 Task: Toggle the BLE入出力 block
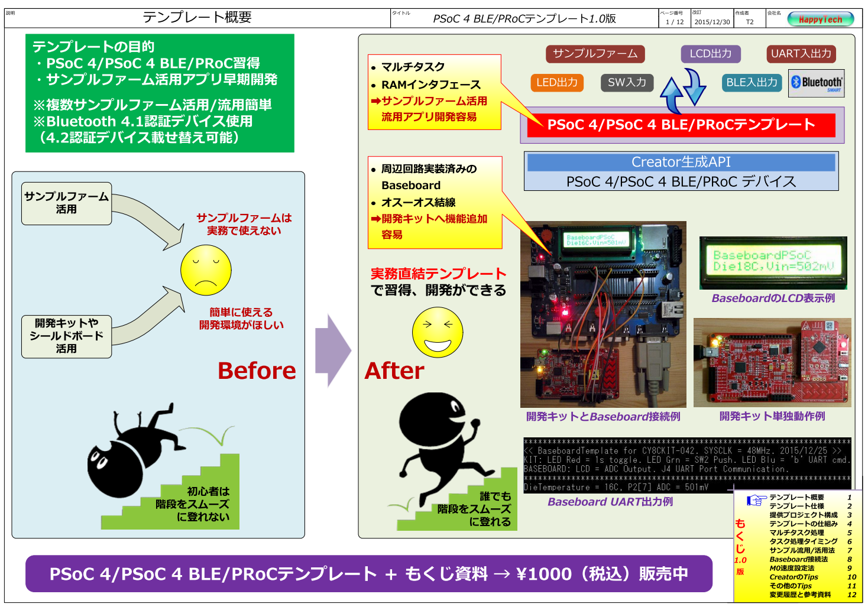pos(752,83)
